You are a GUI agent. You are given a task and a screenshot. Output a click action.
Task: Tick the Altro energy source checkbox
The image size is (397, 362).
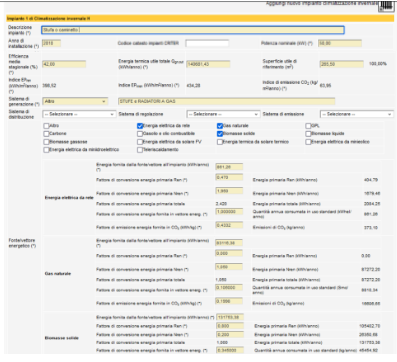click(46, 126)
